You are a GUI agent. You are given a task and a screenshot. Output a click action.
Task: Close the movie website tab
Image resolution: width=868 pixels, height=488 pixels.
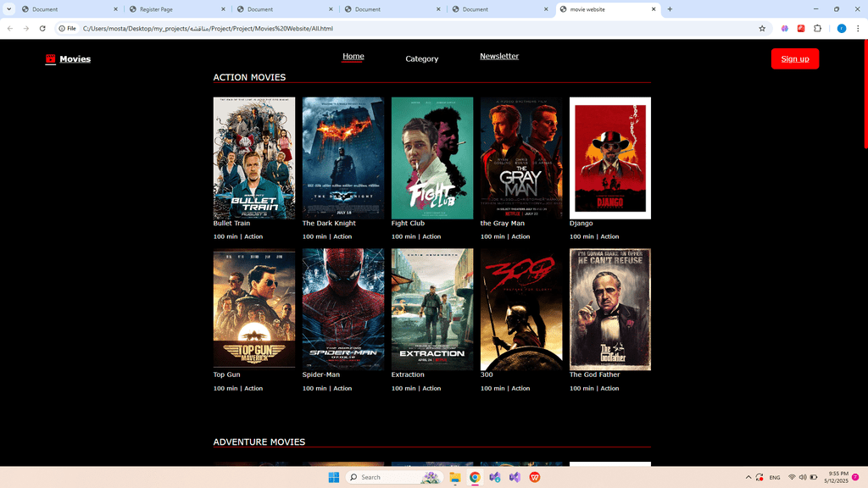654,9
